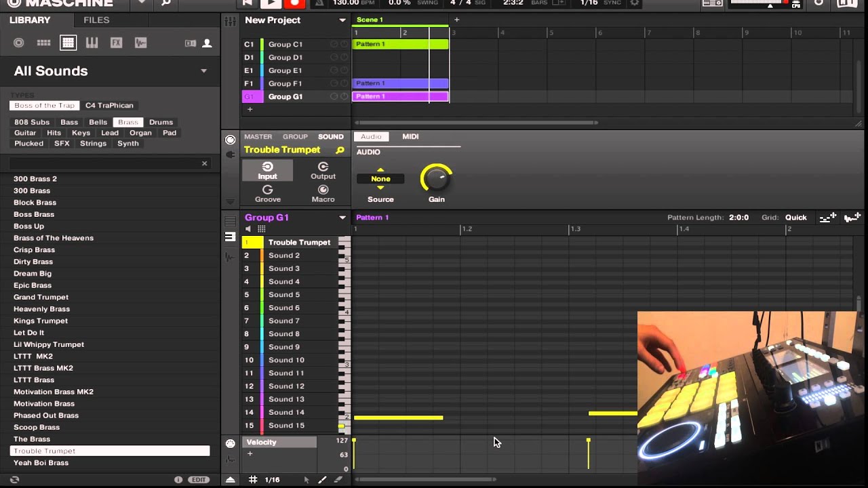Select the Samples waveform browser icon
The height and width of the screenshot is (488, 868).
(140, 43)
